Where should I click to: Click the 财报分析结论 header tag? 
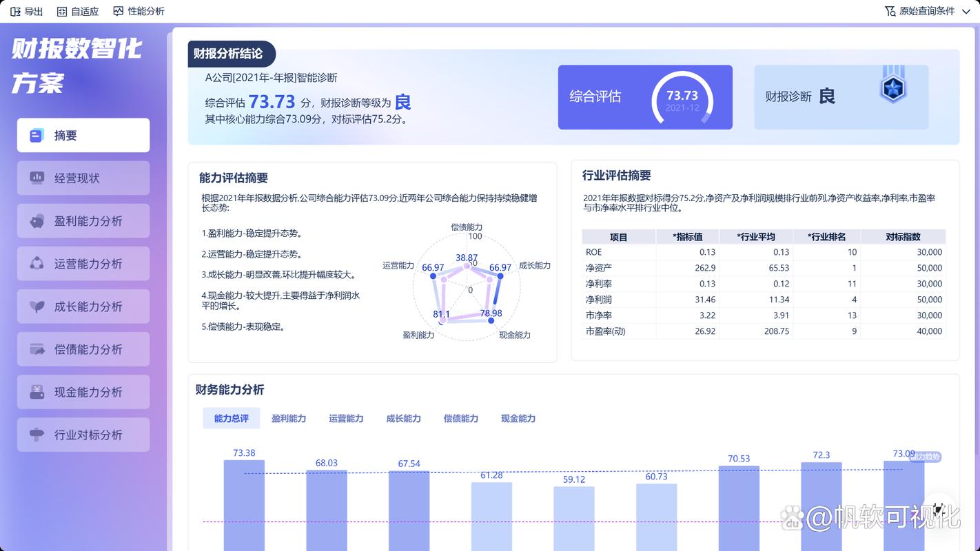point(232,54)
